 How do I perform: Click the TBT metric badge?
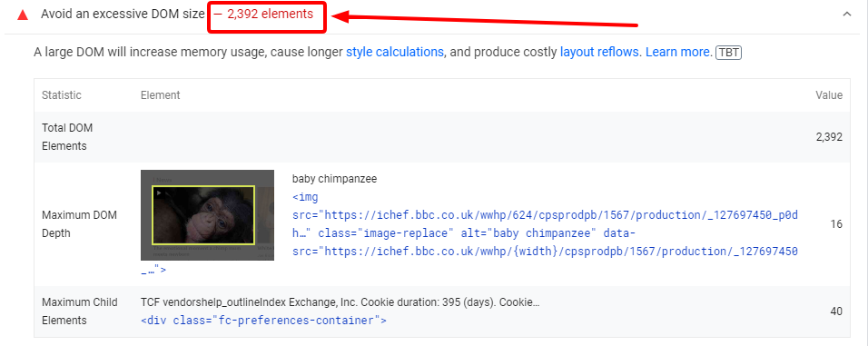click(728, 53)
